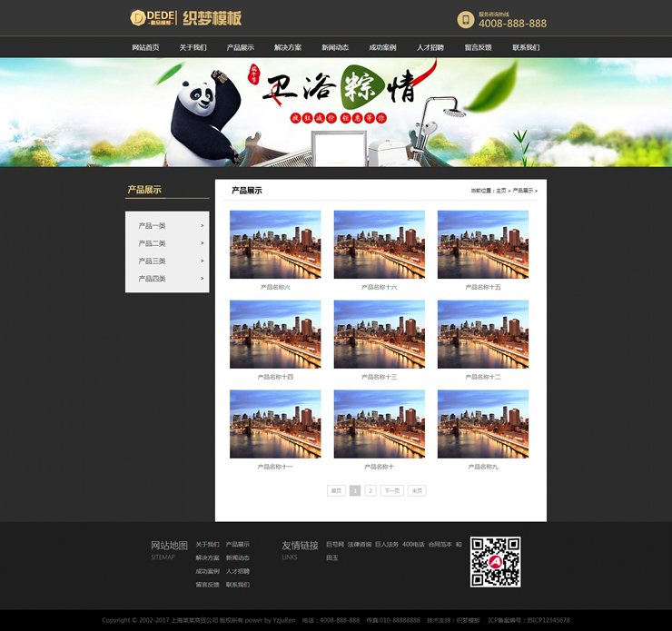The height and width of the screenshot is (631, 672).
Task: Go to page 2 in pagination
Action: pyautogui.click(x=371, y=490)
